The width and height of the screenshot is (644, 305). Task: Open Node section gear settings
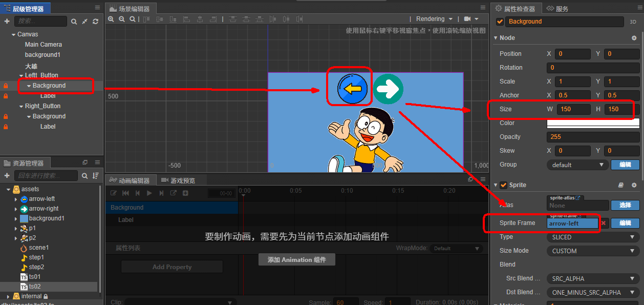coord(634,38)
